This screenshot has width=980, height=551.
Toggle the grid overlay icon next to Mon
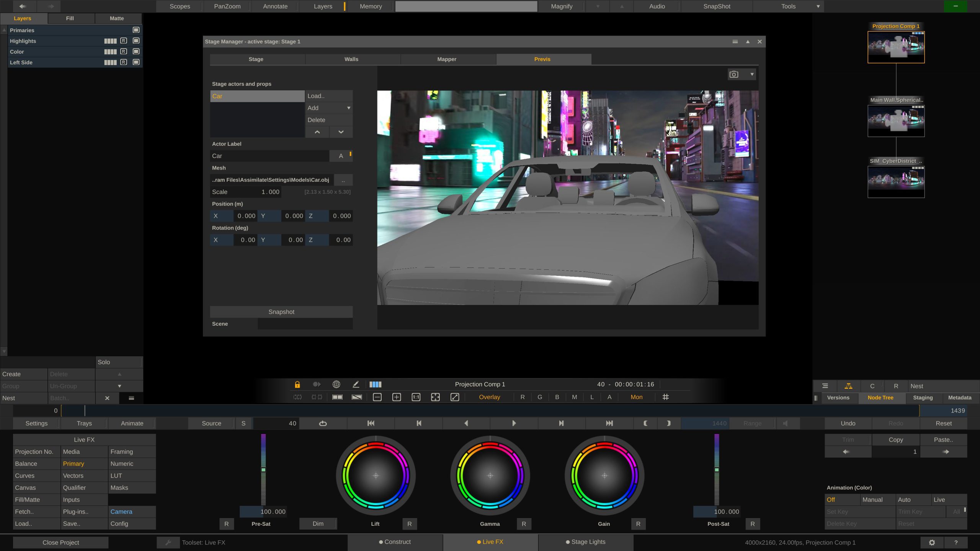click(x=666, y=397)
